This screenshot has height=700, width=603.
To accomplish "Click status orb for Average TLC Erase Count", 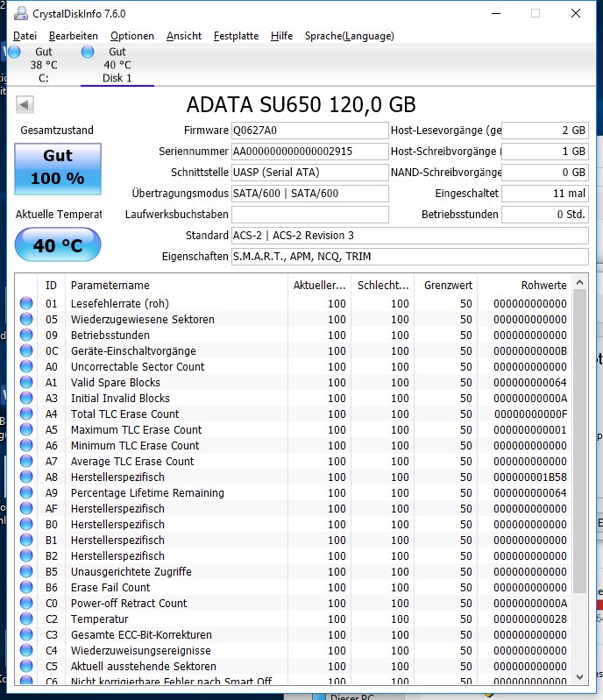I will click(26, 461).
